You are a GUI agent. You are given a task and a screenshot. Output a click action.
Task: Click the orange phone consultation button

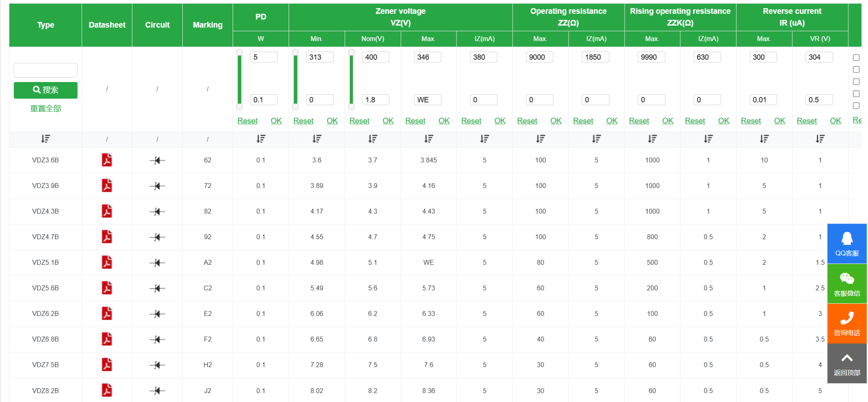(847, 324)
